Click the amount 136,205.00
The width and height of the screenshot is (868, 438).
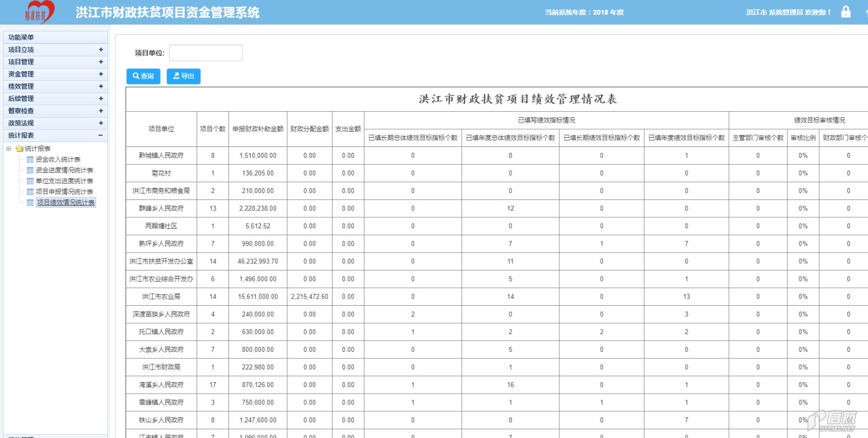coord(258,173)
